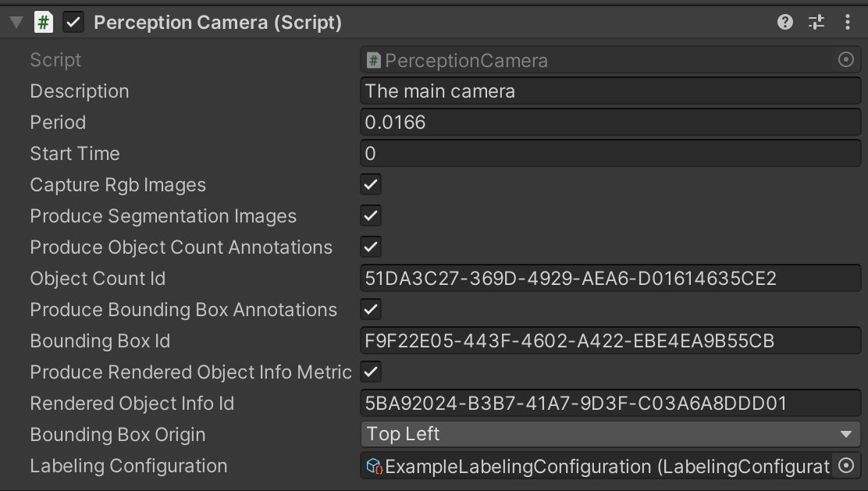Uncheck Produce Object Count Annotations

(x=371, y=247)
